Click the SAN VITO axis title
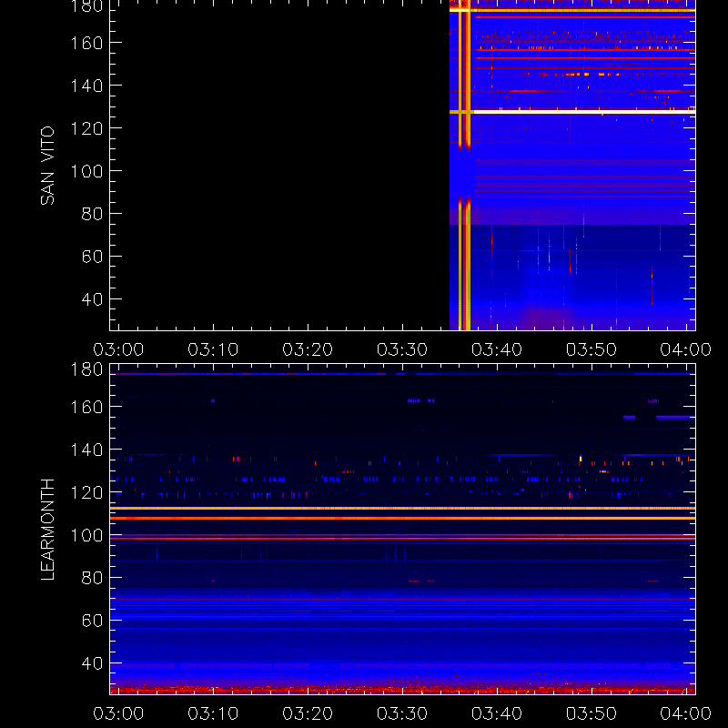The width and height of the screenshot is (728, 728). click(x=47, y=166)
